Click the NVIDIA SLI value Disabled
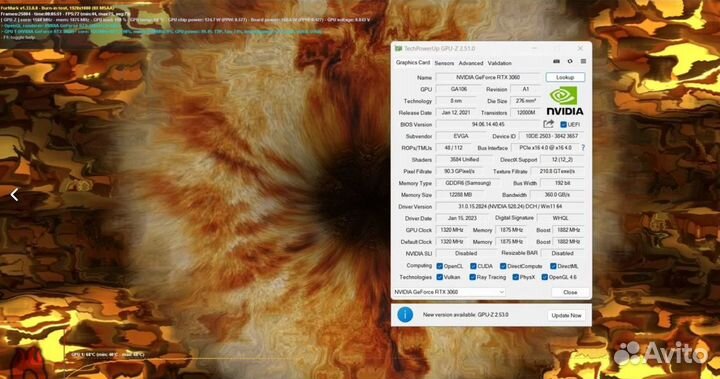This screenshot has width=720, height=379. tap(466, 254)
